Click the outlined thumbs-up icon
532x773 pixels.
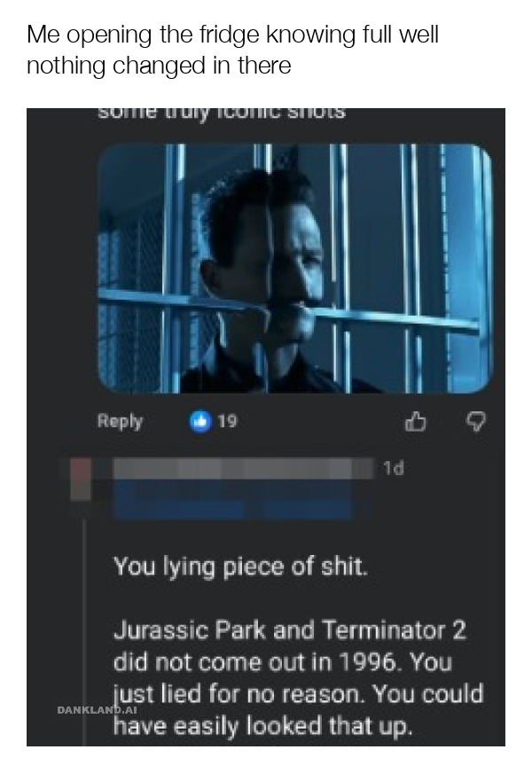415,421
